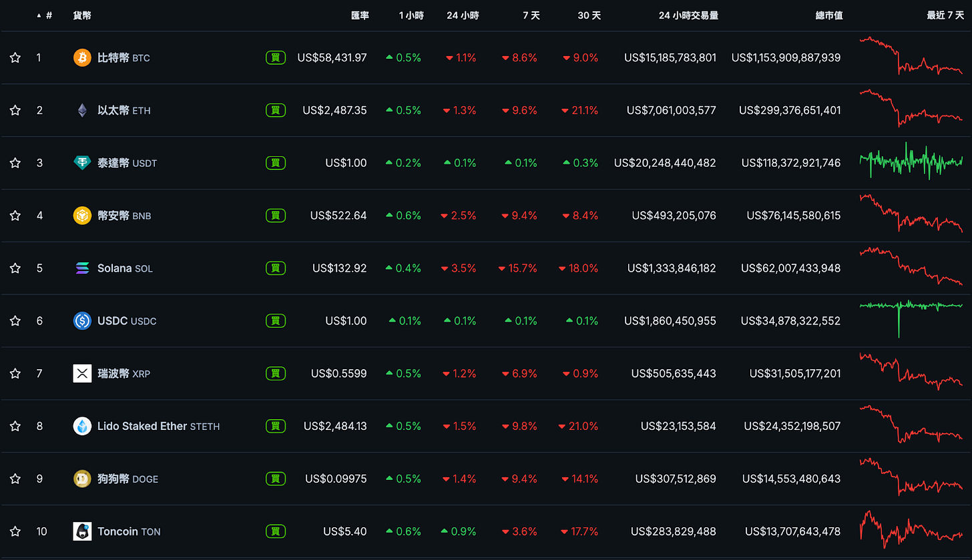Click the XRP logo icon
This screenshot has width=972, height=560.
click(82, 374)
